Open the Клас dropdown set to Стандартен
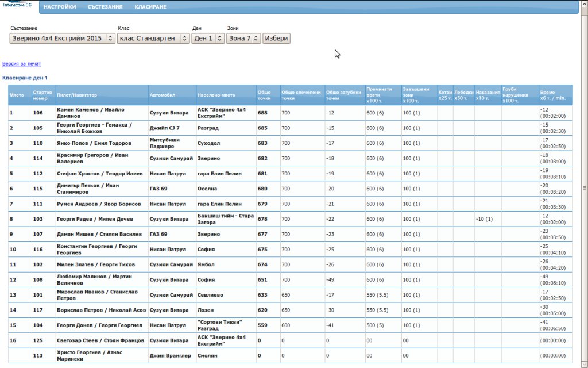Image resolution: width=588 pixels, height=368 pixels. (153, 39)
